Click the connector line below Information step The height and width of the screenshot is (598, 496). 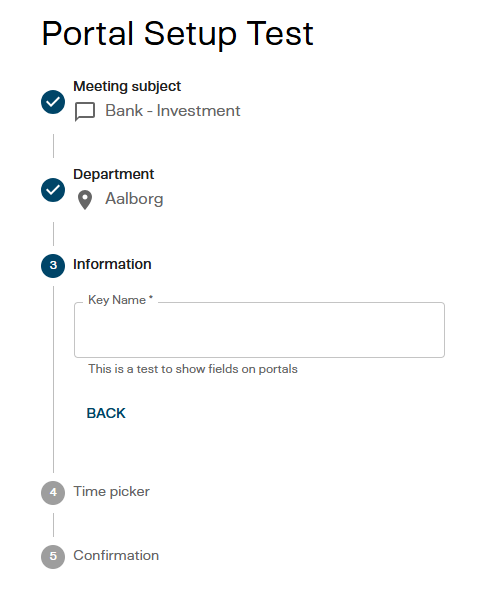[x=53, y=379]
